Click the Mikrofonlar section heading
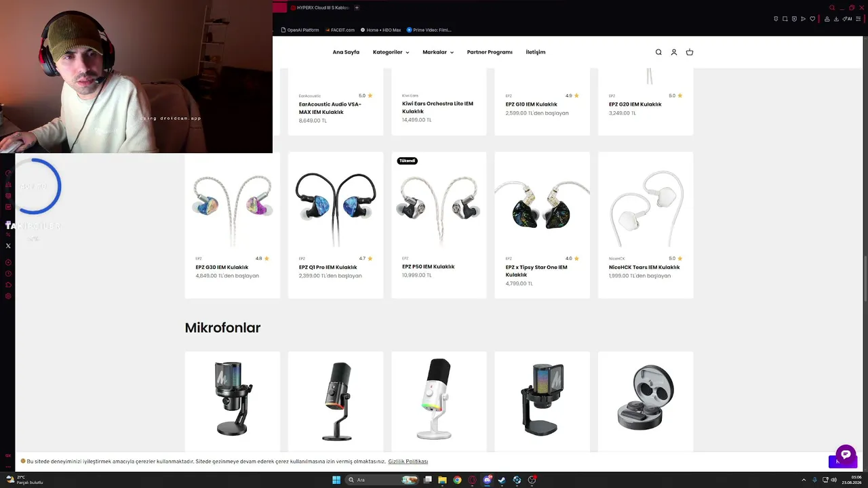This screenshot has height=488, width=868. click(x=222, y=328)
